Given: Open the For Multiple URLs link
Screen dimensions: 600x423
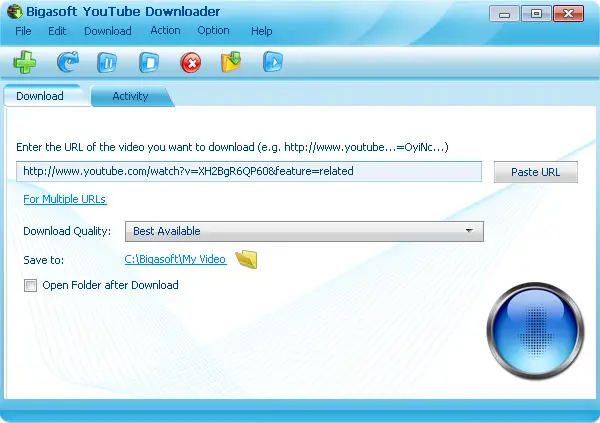Looking at the screenshot, I should pos(65,199).
